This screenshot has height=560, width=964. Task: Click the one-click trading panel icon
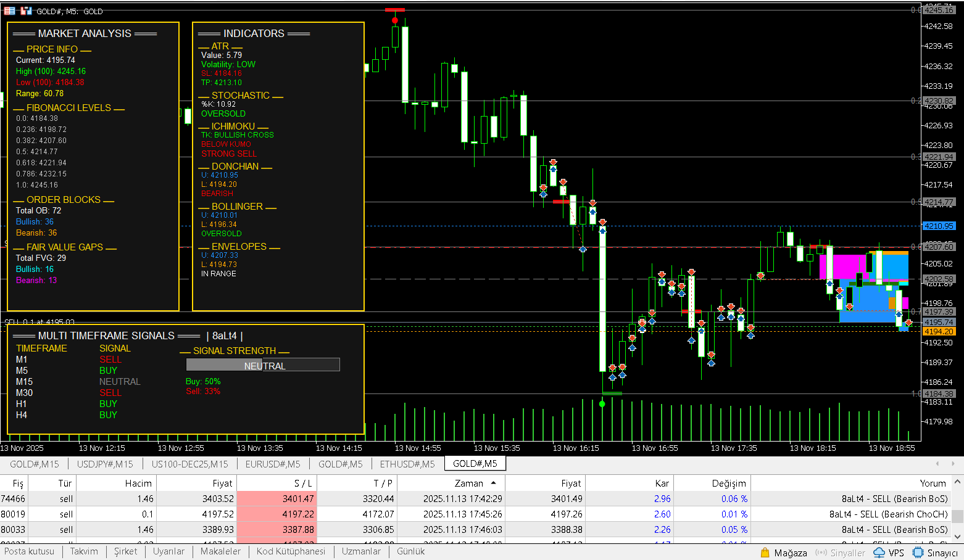10,11
